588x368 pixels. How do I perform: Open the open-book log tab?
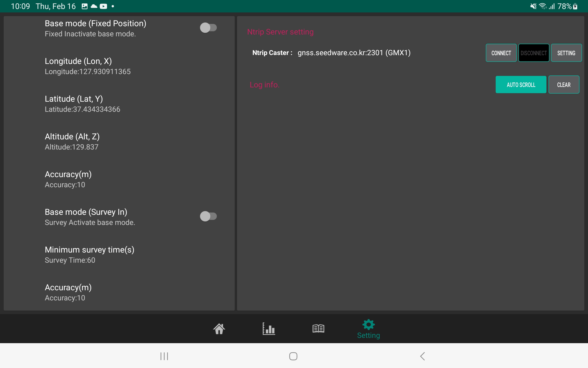(318, 329)
